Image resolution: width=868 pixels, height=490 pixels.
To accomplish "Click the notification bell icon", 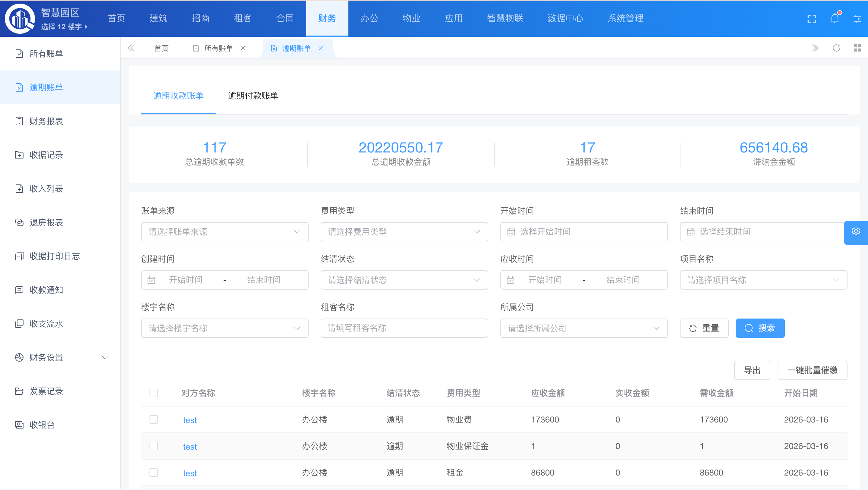I will click(x=835, y=19).
